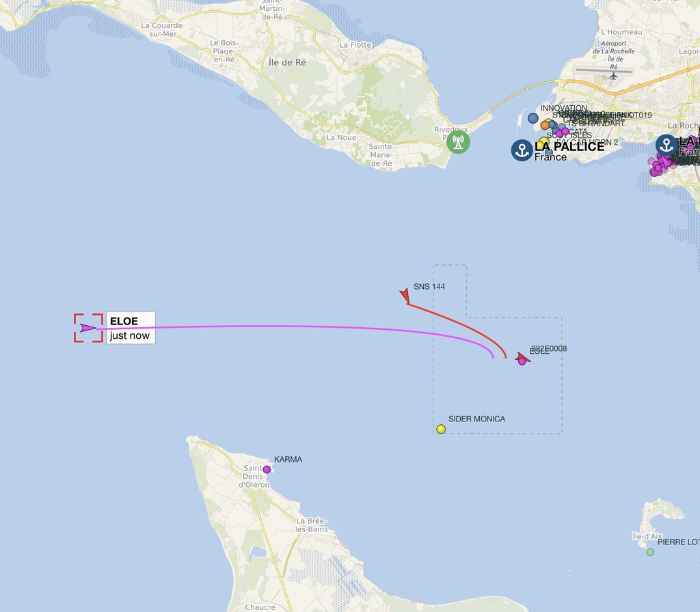Open the anchor icon at right edge
Screen dimensions: 700x612
point(667,145)
